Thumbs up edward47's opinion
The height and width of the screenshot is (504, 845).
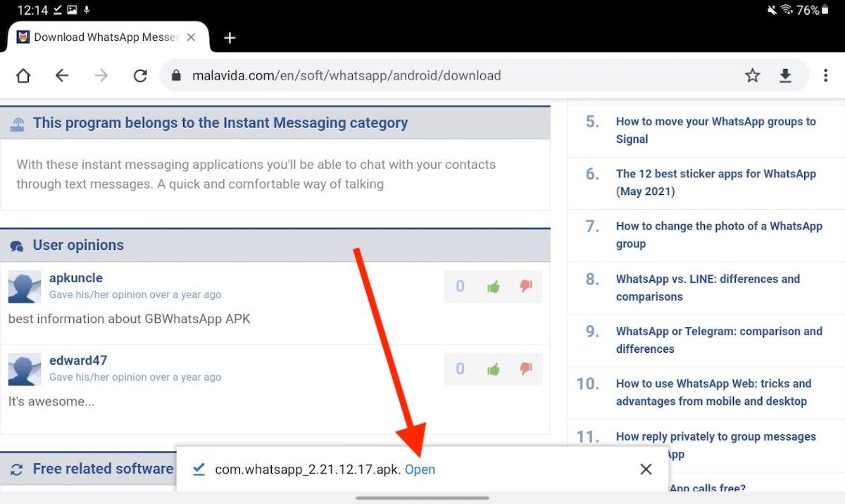point(493,369)
